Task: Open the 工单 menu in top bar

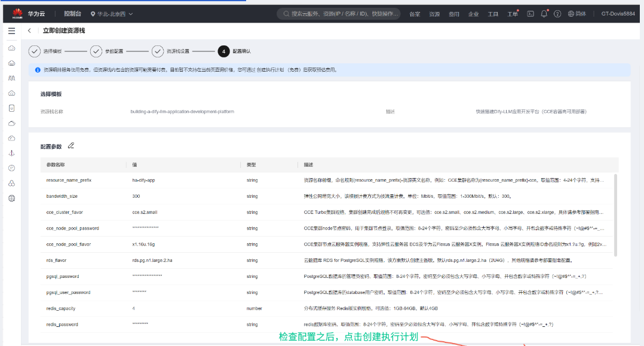Action: [512, 14]
